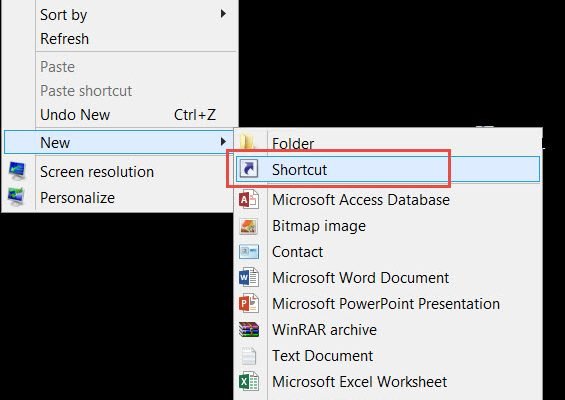
Task: Click the Bitmap image icon
Action: pyautogui.click(x=249, y=226)
